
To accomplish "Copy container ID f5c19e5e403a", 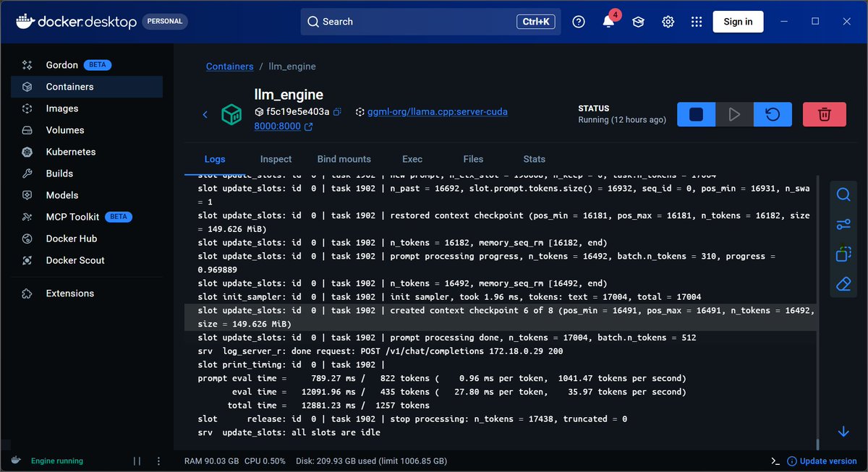I will pos(337,112).
